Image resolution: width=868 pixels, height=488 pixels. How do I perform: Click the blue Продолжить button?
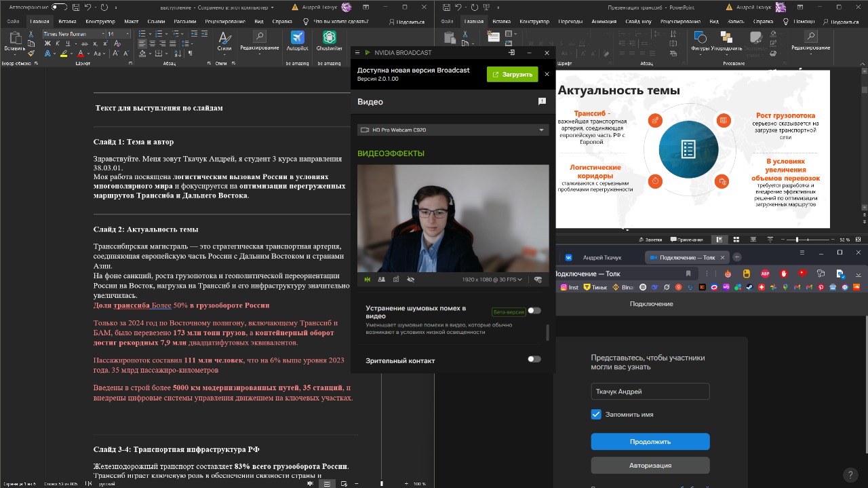[x=650, y=442]
